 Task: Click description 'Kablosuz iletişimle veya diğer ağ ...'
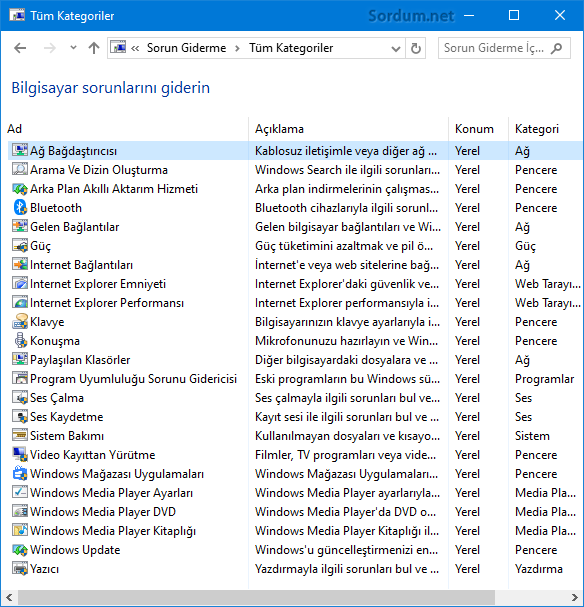346,151
